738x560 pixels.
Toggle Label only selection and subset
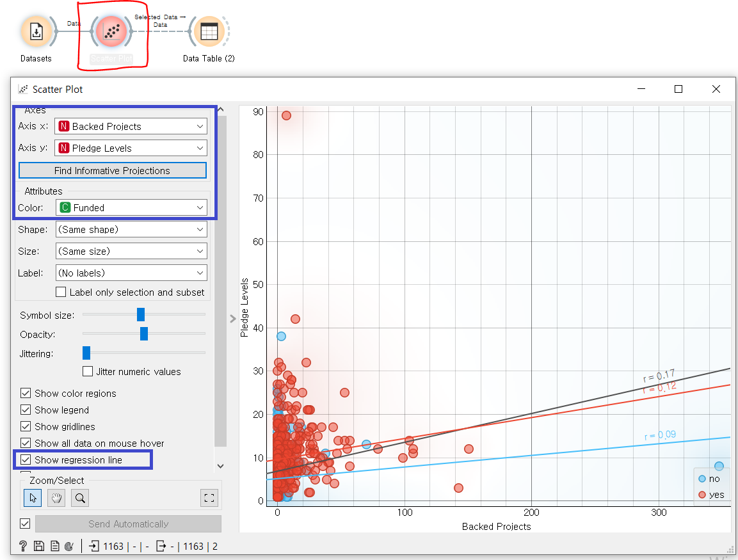[x=61, y=292]
